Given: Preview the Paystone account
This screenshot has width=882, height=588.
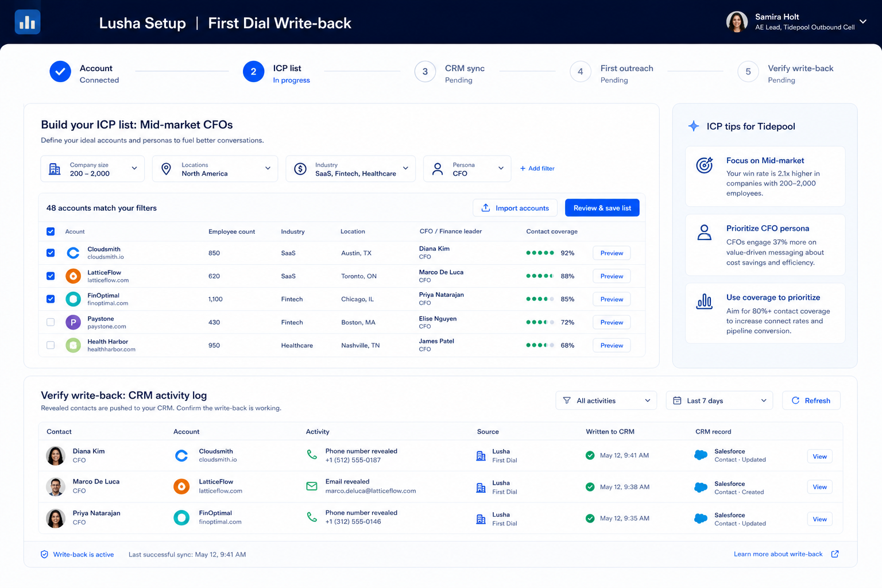Looking at the screenshot, I should click(612, 322).
